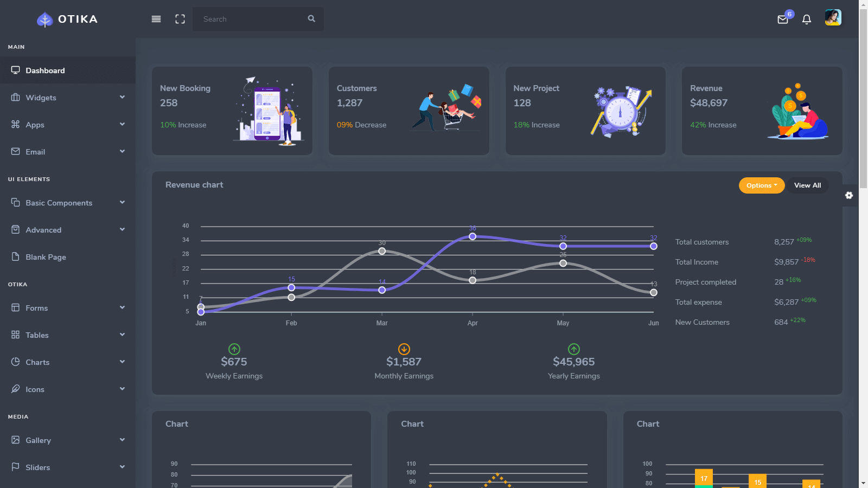The height and width of the screenshot is (488, 868).
Task: Click the Sliders flag icon
Action: pyautogui.click(x=15, y=467)
